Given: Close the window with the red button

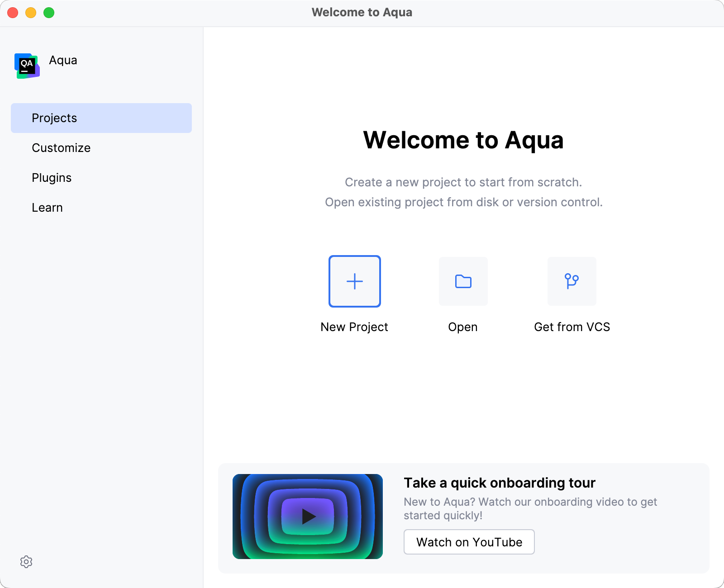Looking at the screenshot, I should pos(13,13).
